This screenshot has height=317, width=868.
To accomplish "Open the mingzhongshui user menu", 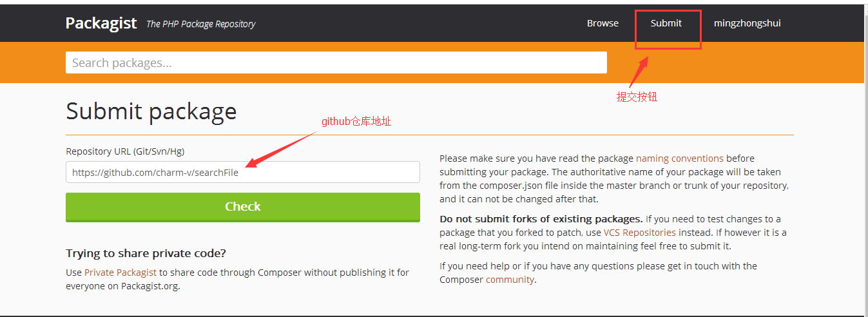I will tap(747, 23).
